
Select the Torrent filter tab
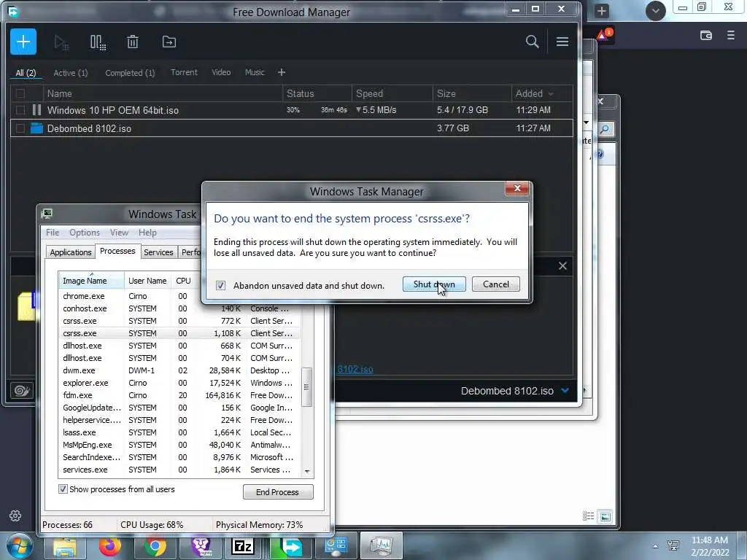(184, 72)
